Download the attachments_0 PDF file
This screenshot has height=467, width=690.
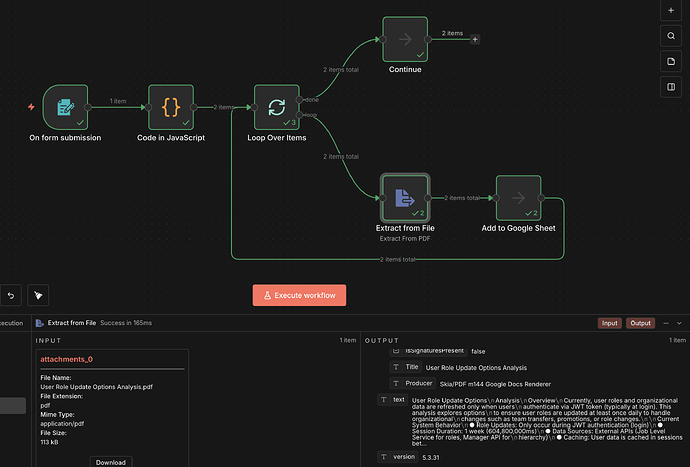(x=111, y=462)
